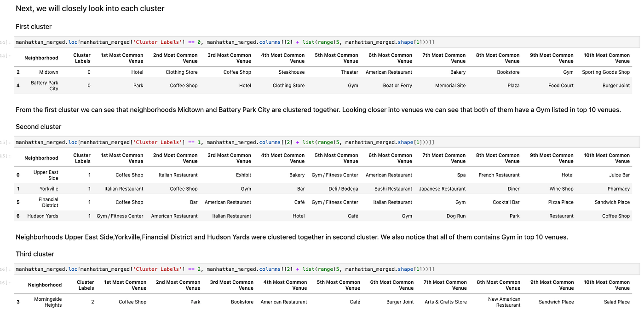
Task: Select the Yorkville neighborhood cell
Action: coord(49,189)
